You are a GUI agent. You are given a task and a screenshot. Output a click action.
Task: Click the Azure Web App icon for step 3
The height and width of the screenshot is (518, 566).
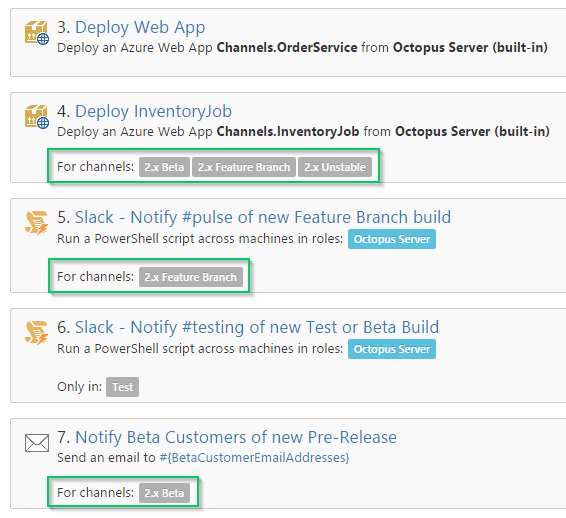[x=37, y=33]
